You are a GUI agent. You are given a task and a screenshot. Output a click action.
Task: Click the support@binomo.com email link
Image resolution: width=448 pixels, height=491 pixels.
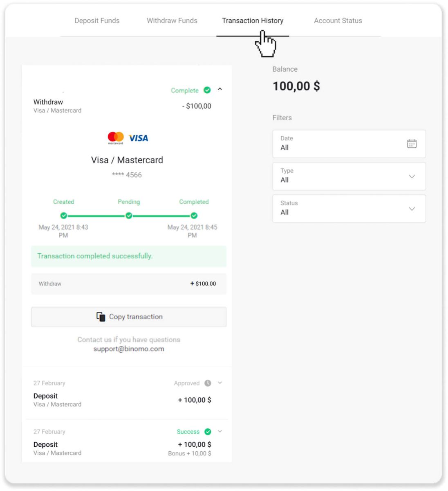[128, 349]
